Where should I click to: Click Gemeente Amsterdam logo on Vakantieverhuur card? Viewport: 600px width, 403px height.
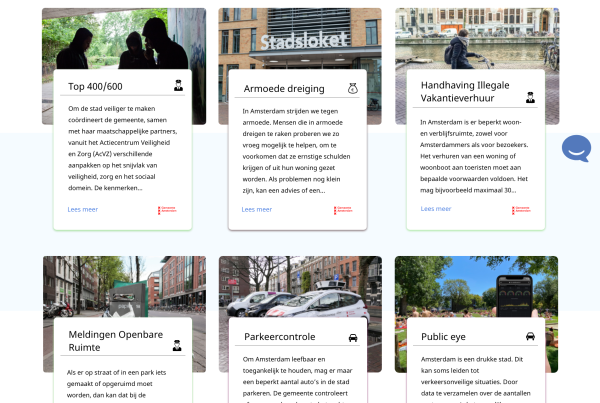521,210
